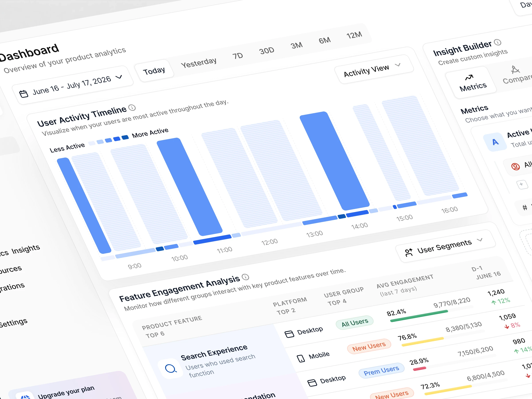
Task: Expand the Activity View dropdown
Action: (374, 69)
